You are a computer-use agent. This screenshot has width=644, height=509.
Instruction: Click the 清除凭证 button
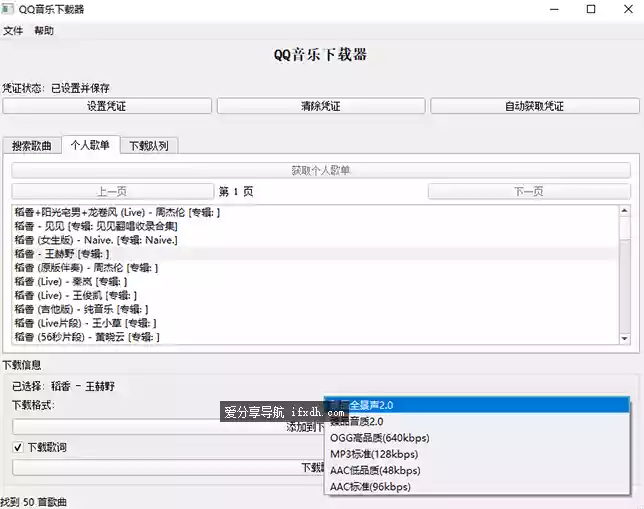(321, 106)
